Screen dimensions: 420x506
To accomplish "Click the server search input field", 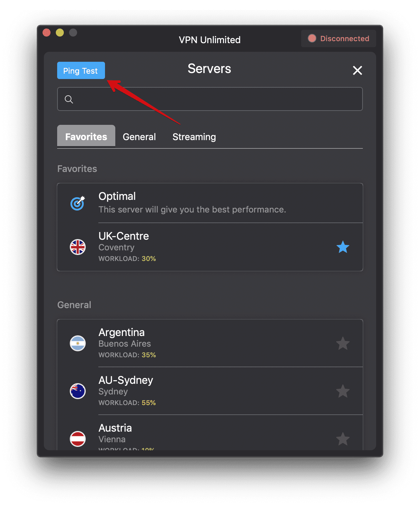I will coord(210,99).
